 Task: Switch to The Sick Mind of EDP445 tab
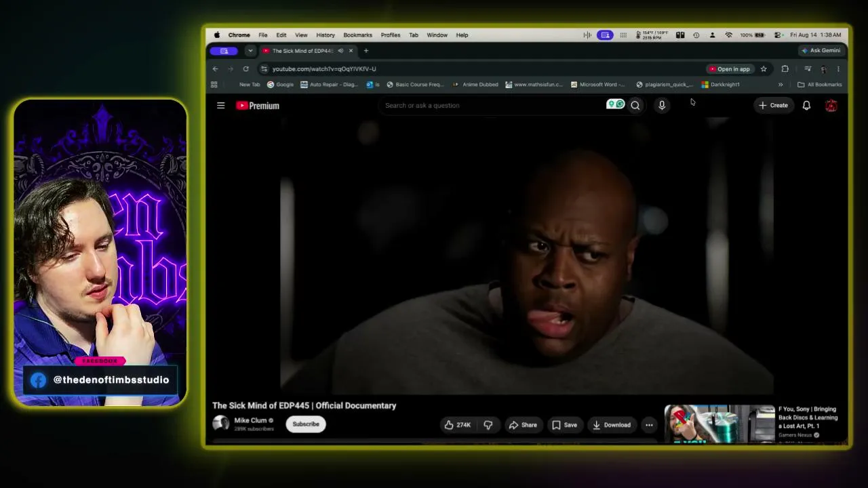coord(302,51)
